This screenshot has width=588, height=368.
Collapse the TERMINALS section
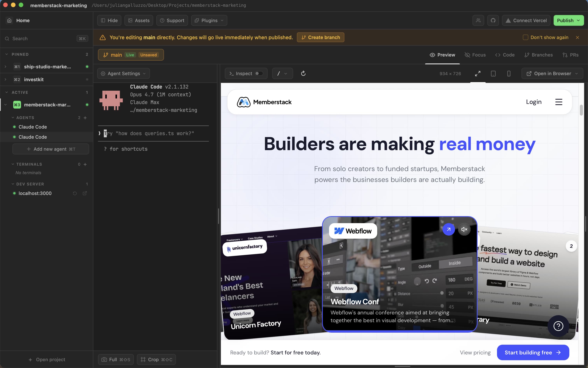tap(13, 164)
